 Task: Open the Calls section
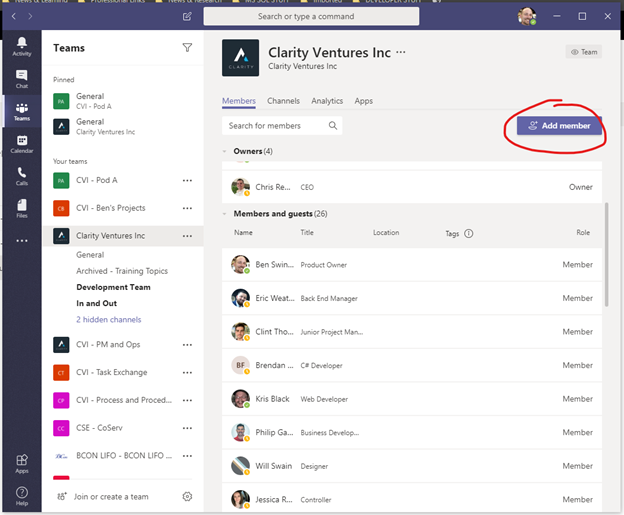pyautogui.click(x=21, y=176)
